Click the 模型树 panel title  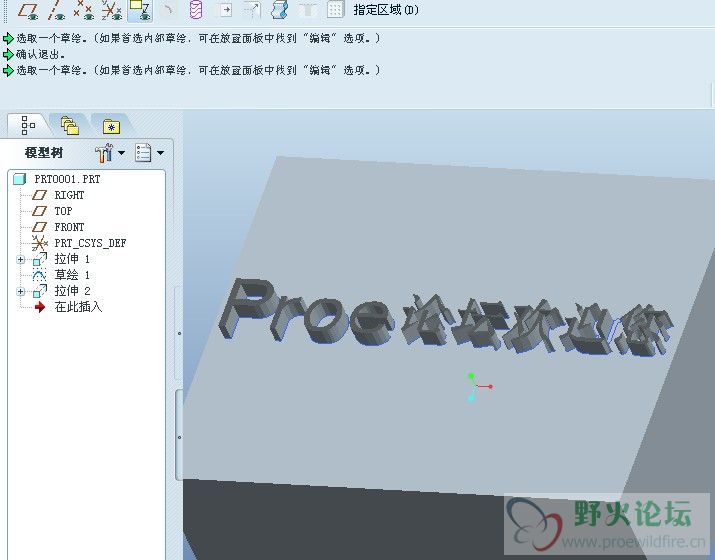point(44,153)
